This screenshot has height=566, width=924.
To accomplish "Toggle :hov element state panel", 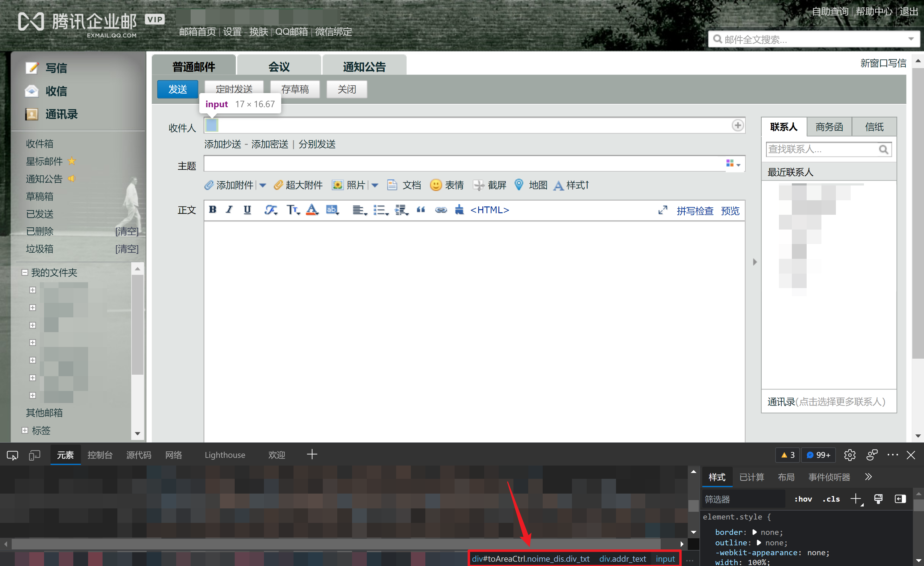I will [x=803, y=499].
